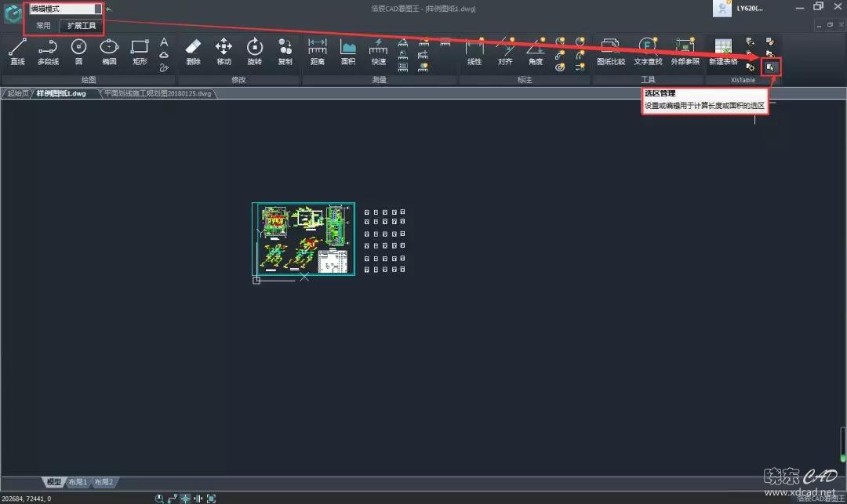The image size is (847, 504).
Task: Click the 外部参照 external reference button
Action: [685, 52]
